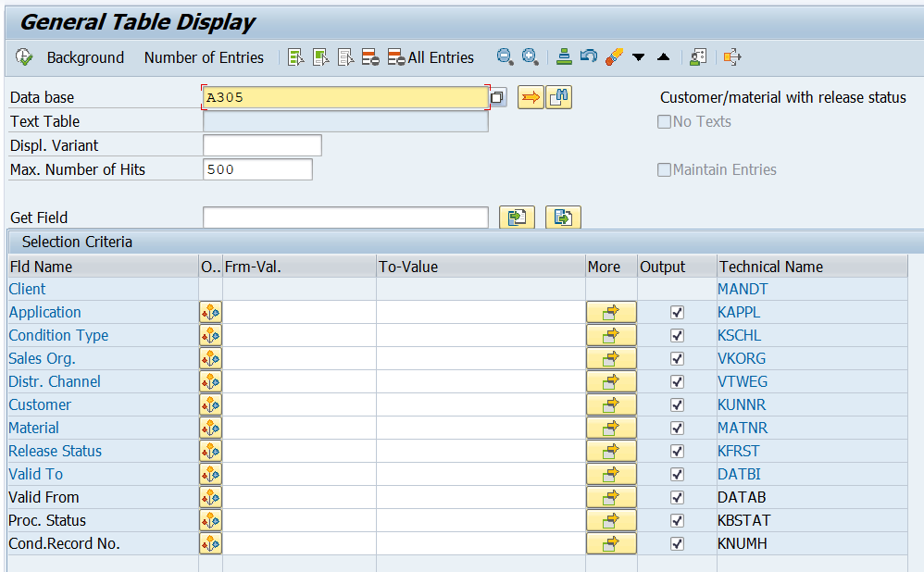Click the green stacked-layers toolbar icon

(x=564, y=56)
